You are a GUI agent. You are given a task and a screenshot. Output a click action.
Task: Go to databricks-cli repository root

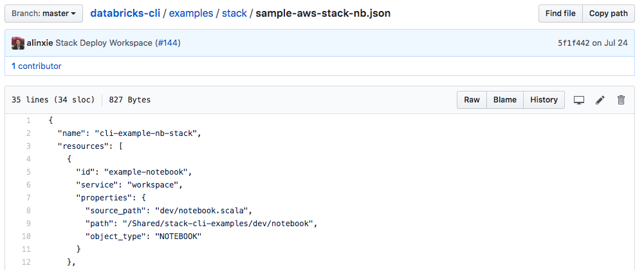125,13
